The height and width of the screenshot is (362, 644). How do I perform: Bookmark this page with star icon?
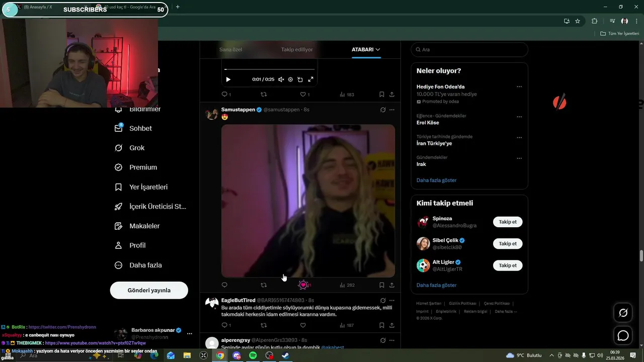point(578,21)
